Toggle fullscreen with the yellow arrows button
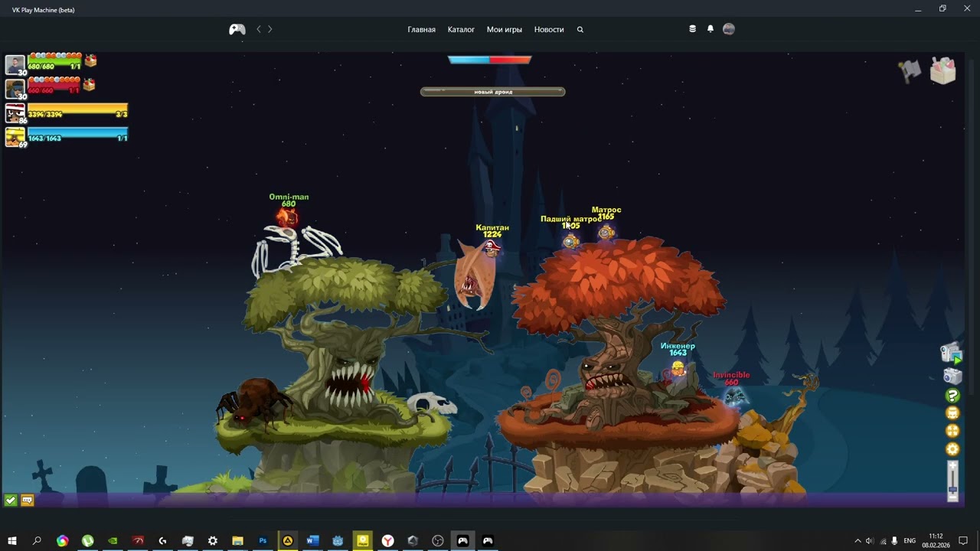Viewport: 980px width, 551px height. coord(952,432)
